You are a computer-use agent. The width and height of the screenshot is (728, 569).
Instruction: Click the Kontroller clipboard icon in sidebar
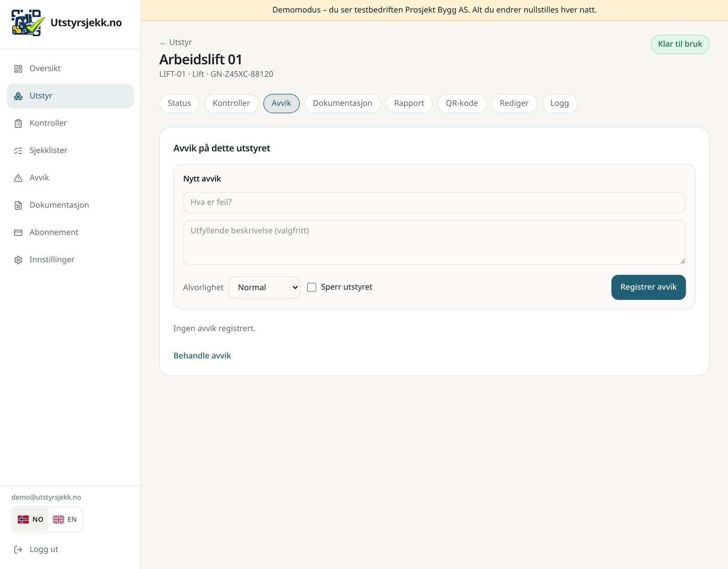click(x=18, y=123)
